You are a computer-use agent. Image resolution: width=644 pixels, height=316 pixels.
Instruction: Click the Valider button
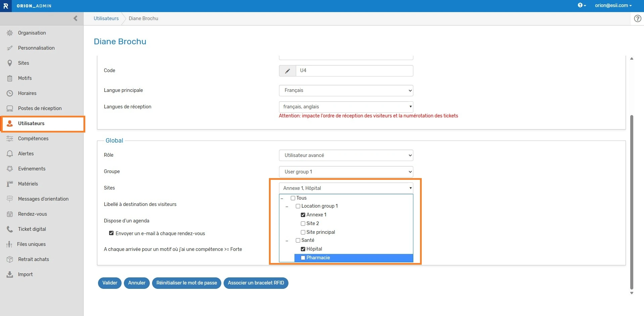coord(110,283)
